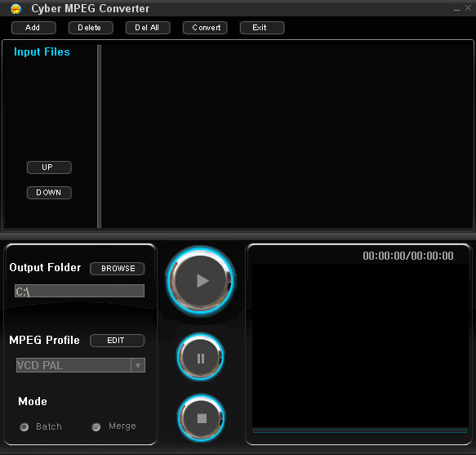
Task: Click the Convert button
Action: 205,28
